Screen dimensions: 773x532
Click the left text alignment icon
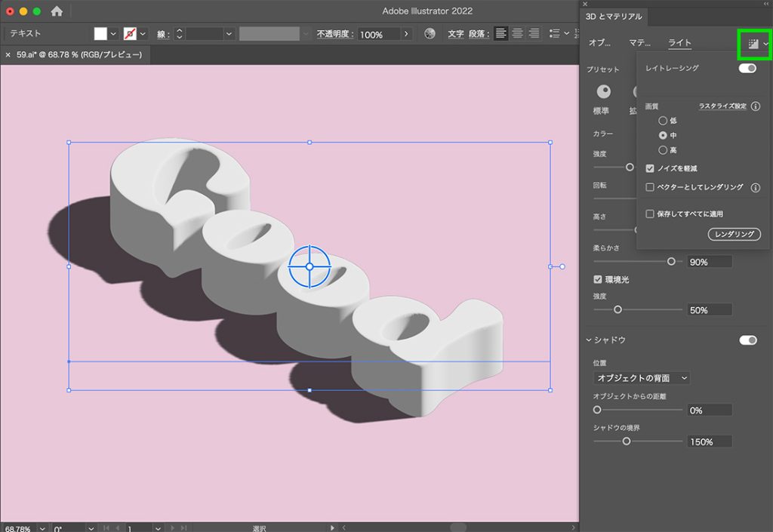point(500,33)
